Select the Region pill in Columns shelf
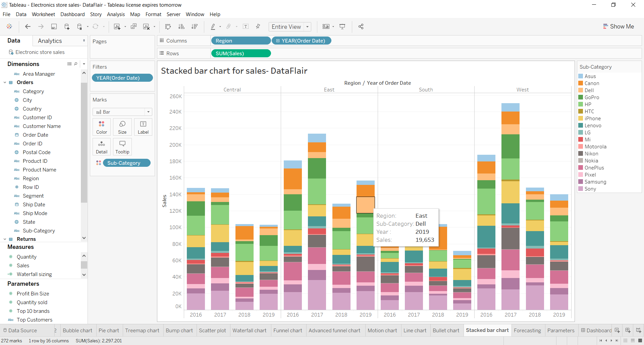This screenshot has height=345, width=644. tap(241, 41)
